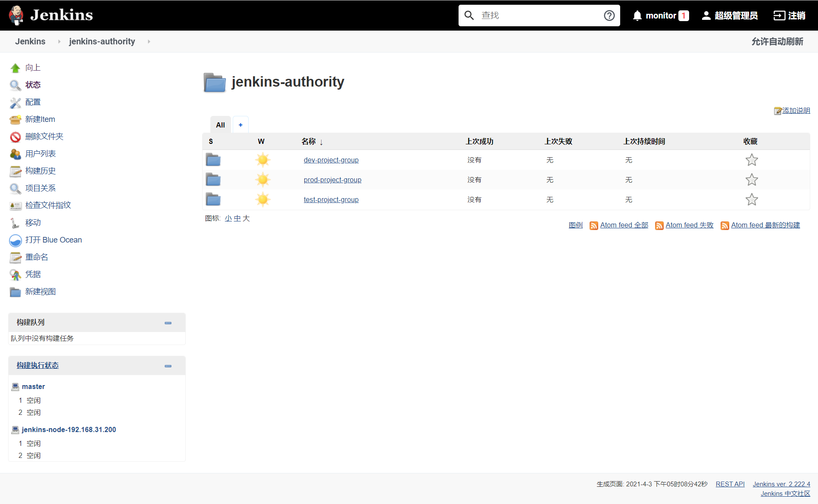The height and width of the screenshot is (504, 818).
Task: Click jenkins-authority breadcrumb
Action: 102,41
